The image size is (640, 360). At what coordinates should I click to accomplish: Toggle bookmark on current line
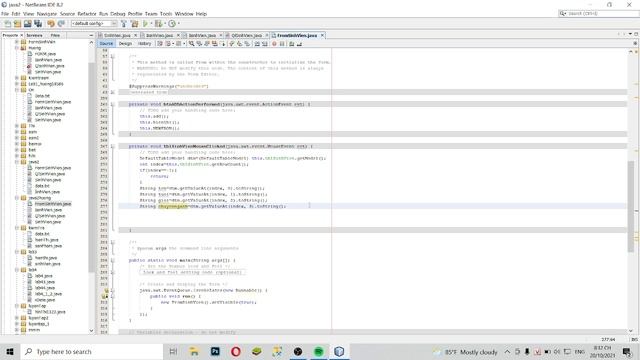(247, 44)
